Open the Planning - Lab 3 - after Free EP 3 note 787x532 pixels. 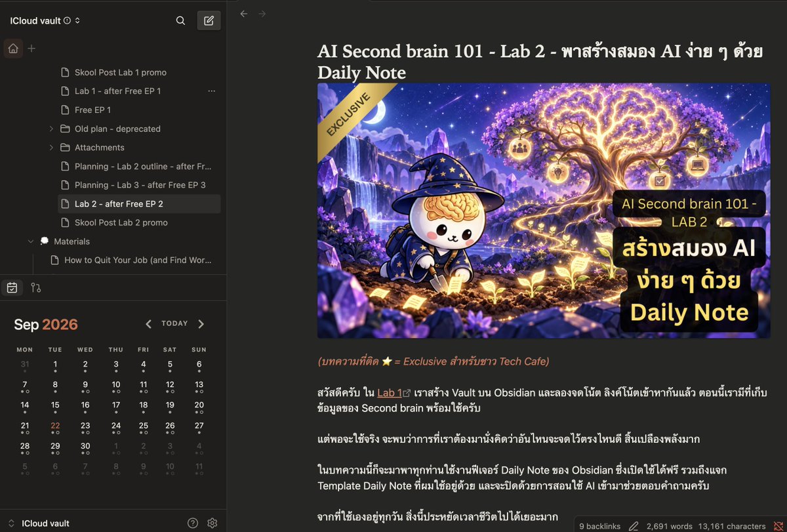tap(139, 185)
